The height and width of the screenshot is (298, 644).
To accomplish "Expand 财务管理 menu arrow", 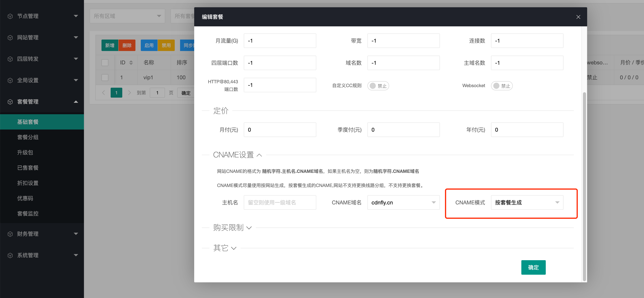I will coord(76,234).
